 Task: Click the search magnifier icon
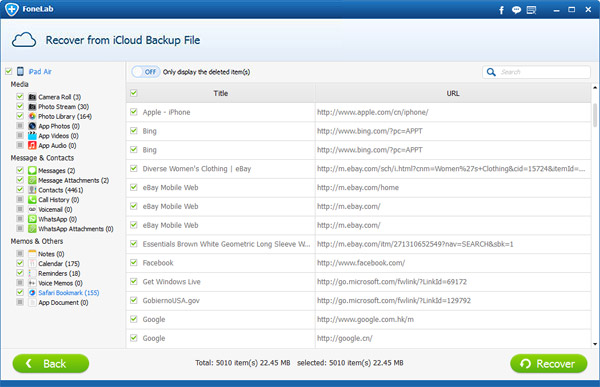[x=491, y=72]
